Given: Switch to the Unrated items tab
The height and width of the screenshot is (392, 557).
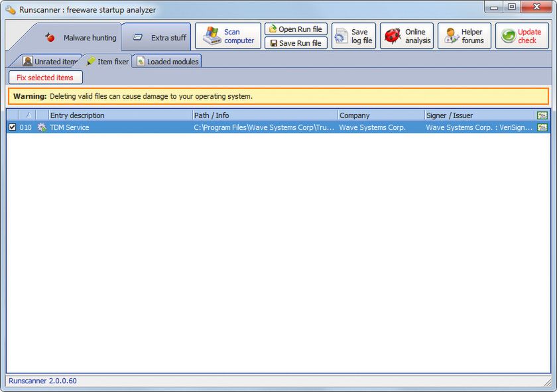Looking at the screenshot, I should click(50, 62).
